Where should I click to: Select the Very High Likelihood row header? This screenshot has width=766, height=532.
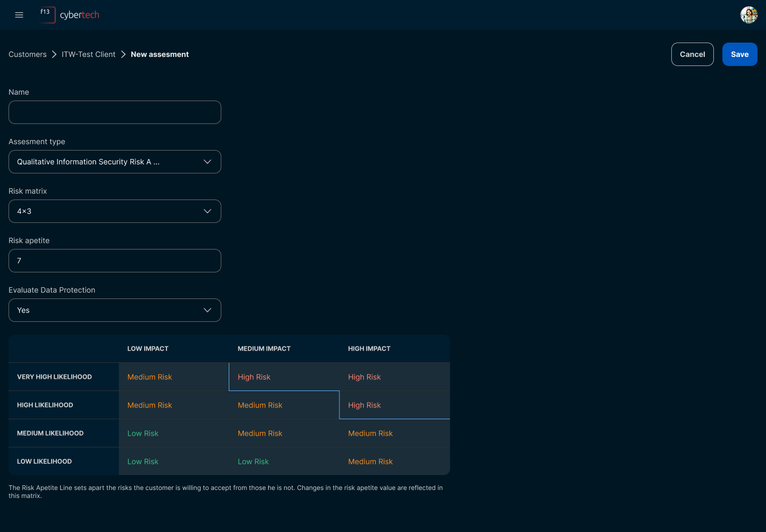tap(54, 377)
